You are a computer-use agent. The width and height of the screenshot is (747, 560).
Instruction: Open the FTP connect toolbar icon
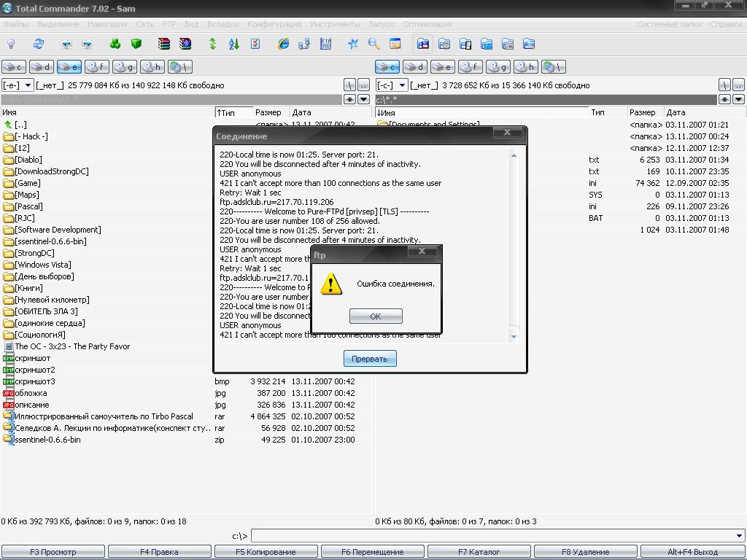tap(326, 44)
